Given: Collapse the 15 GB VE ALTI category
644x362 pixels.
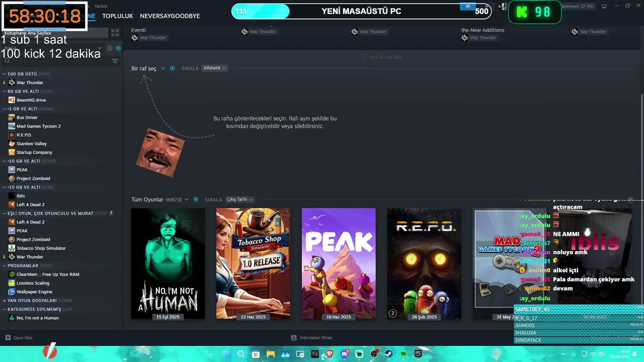Looking at the screenshot, I should coord(5,187).
